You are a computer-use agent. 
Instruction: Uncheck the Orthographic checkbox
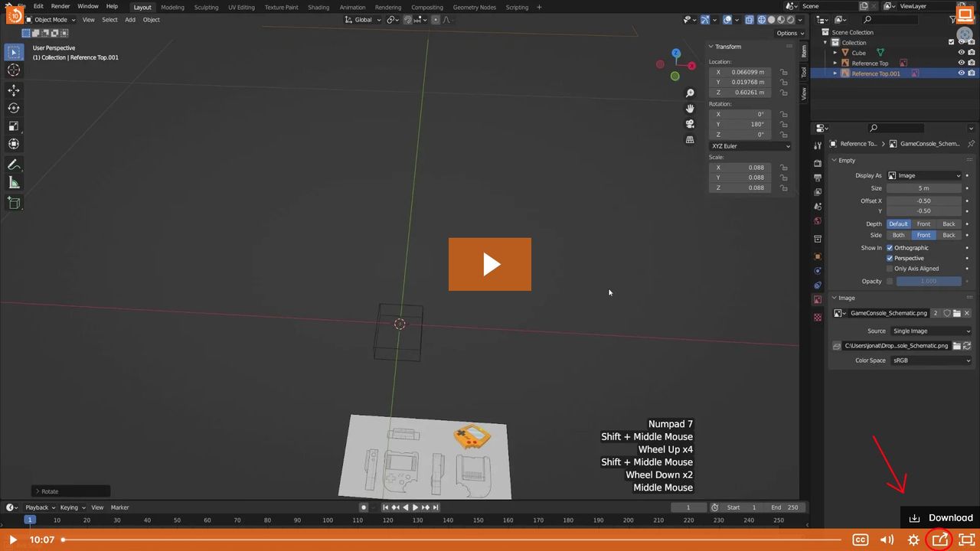pos(890,248)
